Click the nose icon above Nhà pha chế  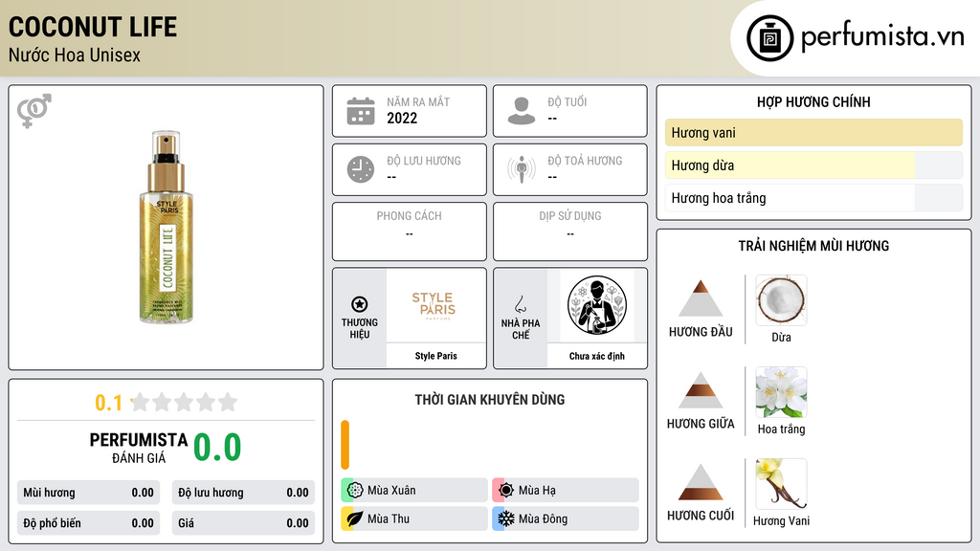(520, 304)
